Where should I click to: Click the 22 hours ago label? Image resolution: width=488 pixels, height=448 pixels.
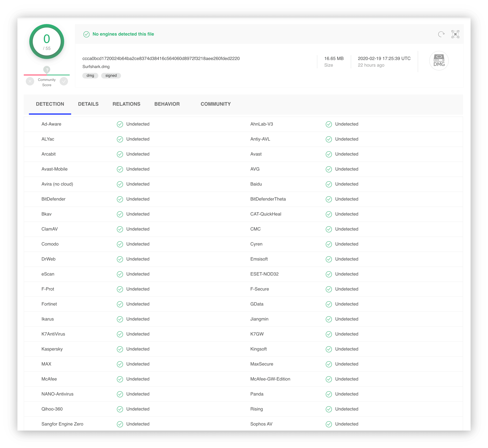(371, 65)
